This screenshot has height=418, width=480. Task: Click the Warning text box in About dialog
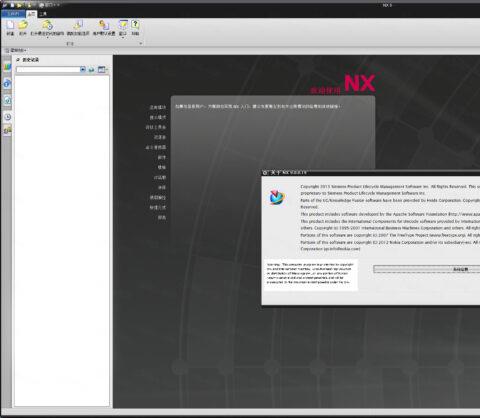coord(311,274)
